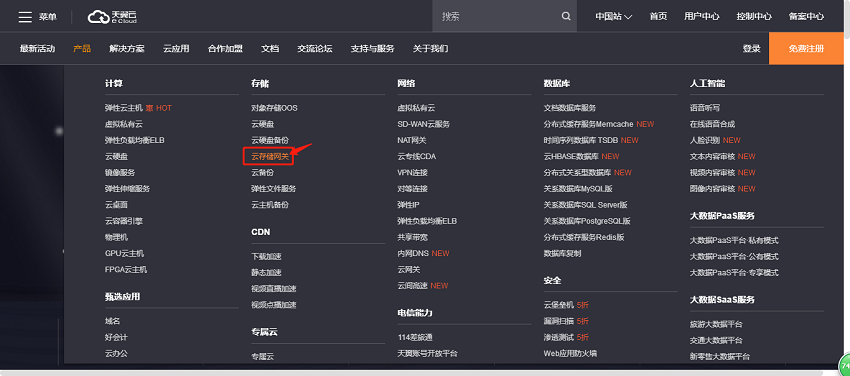Select 镜像服务 under 计算

[x=120, y=173]
